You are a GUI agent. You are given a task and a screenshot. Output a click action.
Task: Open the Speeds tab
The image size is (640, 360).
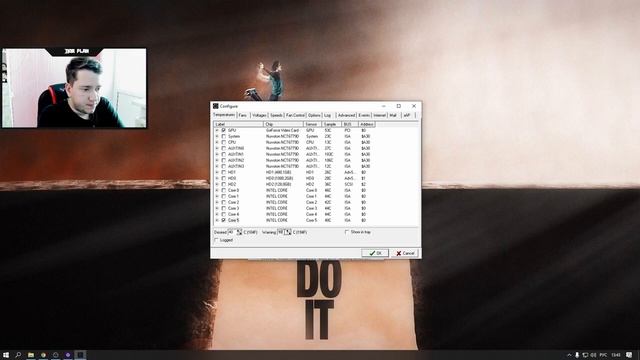click(x=276, y=116)
